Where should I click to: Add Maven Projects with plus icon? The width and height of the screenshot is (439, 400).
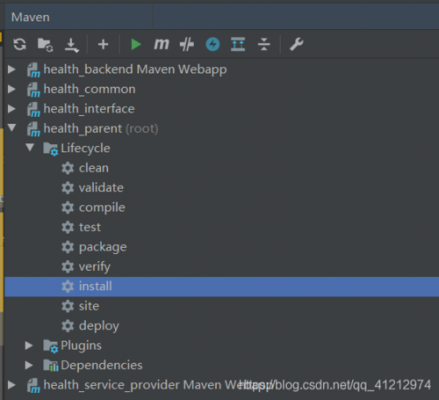(103, 44)
